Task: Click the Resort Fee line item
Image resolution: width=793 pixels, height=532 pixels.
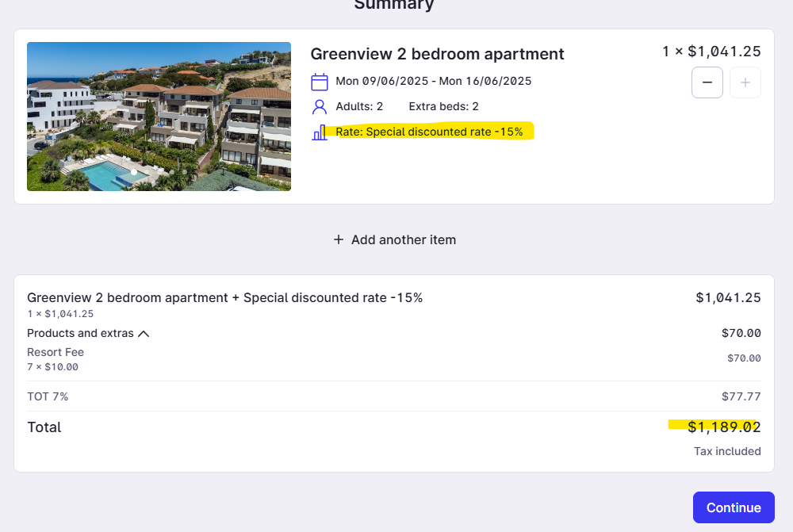Action: pyautogui.click(x=56, y=352)
